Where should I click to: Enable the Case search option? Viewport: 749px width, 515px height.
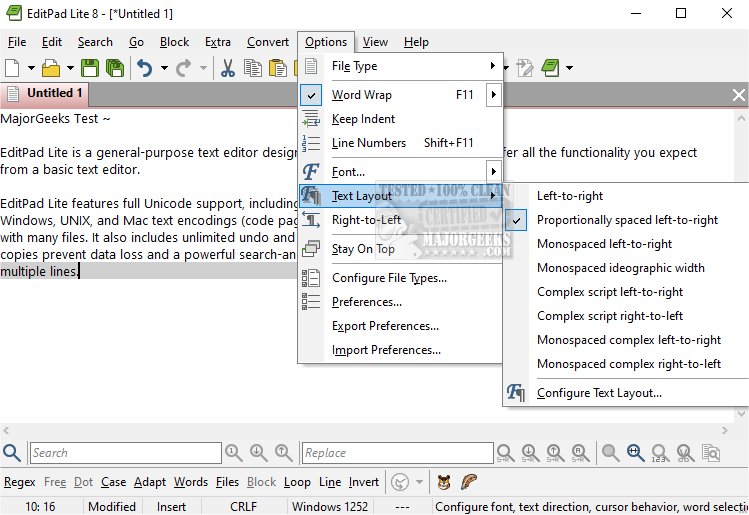113,482
